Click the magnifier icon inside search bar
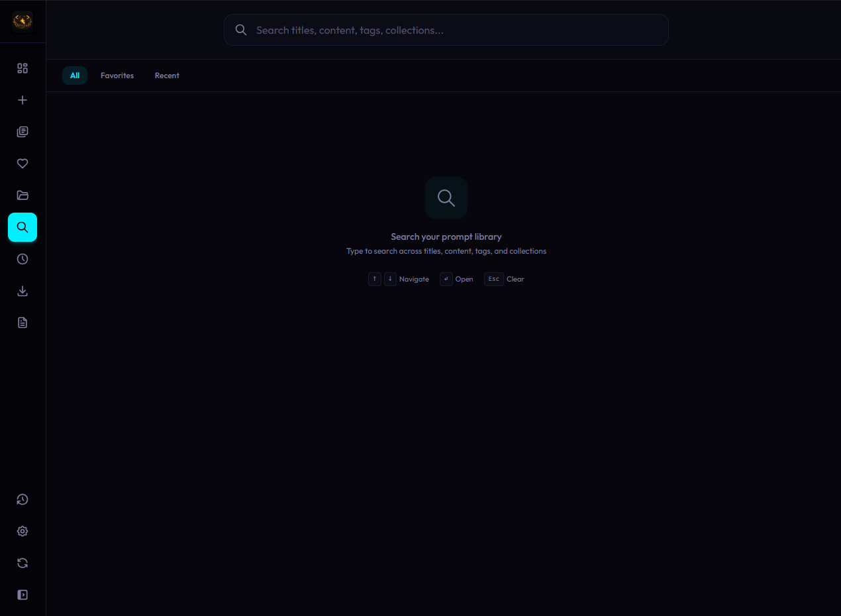This screenshot has height=616, width=841. [241, 30]
